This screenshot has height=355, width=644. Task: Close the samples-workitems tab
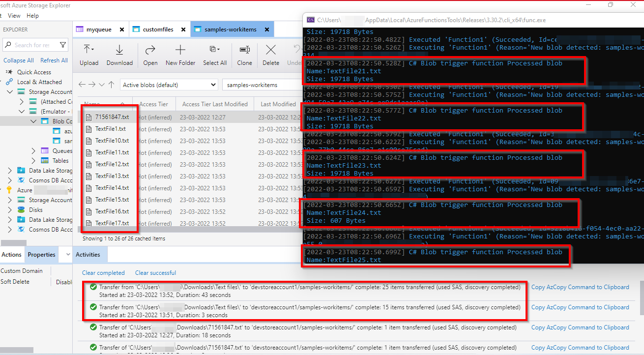[267, 30]
